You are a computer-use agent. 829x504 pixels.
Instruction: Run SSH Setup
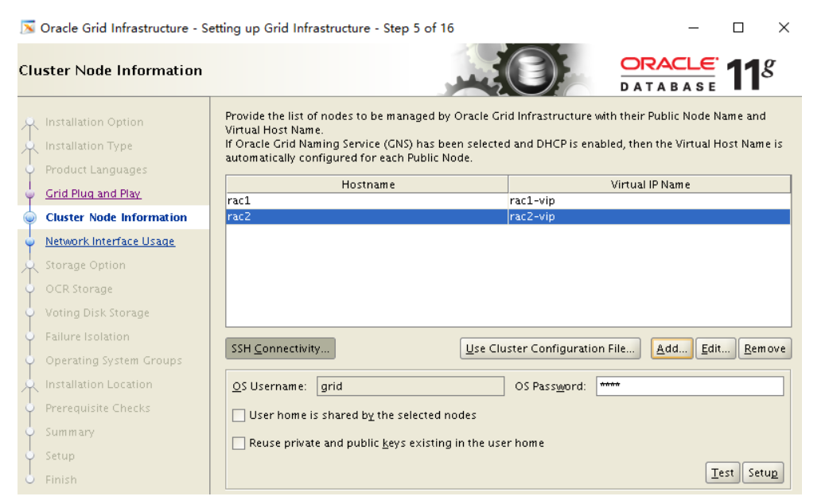762,473
